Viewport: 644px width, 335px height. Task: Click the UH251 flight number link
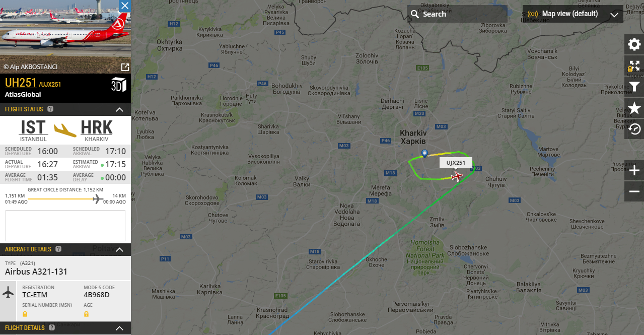[21, 83]
